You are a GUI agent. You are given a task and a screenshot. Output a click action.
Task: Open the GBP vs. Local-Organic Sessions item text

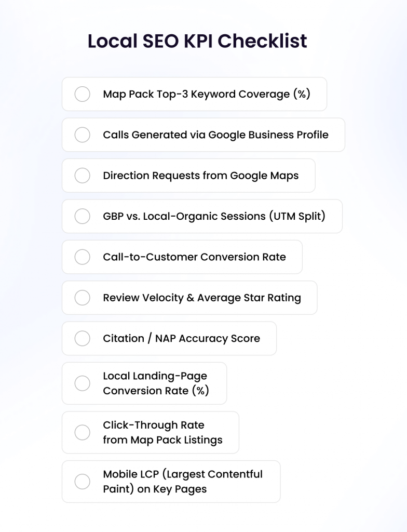pos(214,216)
